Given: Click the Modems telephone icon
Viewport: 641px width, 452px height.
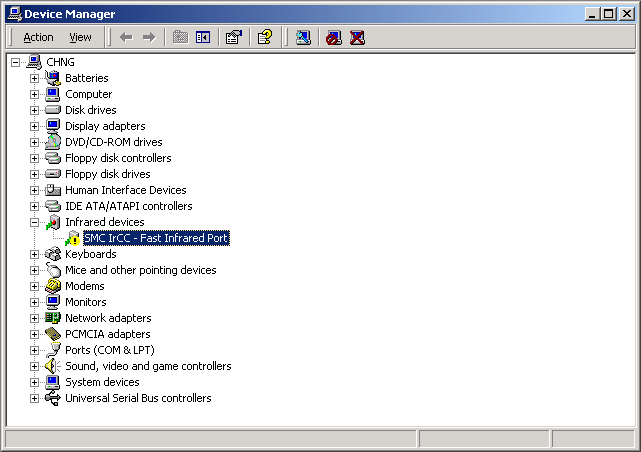Looking at the screenshot, I should coord(53,286).
